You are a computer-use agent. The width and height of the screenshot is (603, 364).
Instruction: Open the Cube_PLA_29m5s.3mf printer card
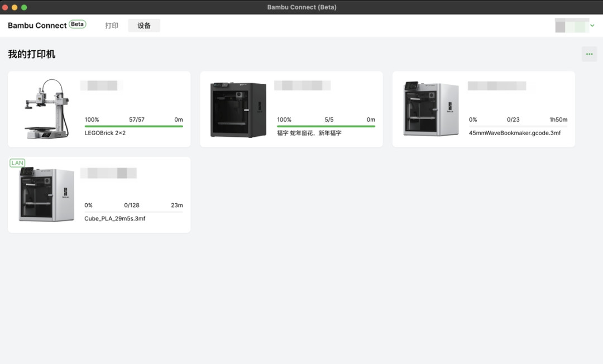[x=99, y=195]
